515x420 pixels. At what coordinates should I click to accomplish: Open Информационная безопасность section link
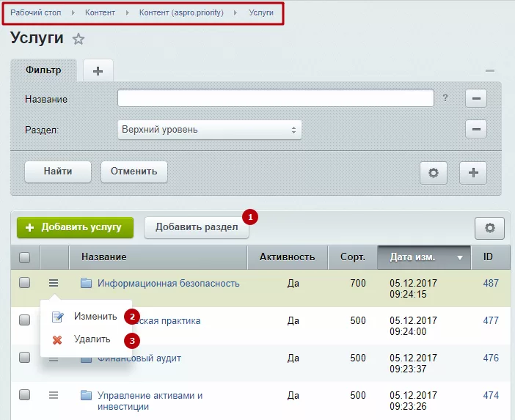point(169,284)
